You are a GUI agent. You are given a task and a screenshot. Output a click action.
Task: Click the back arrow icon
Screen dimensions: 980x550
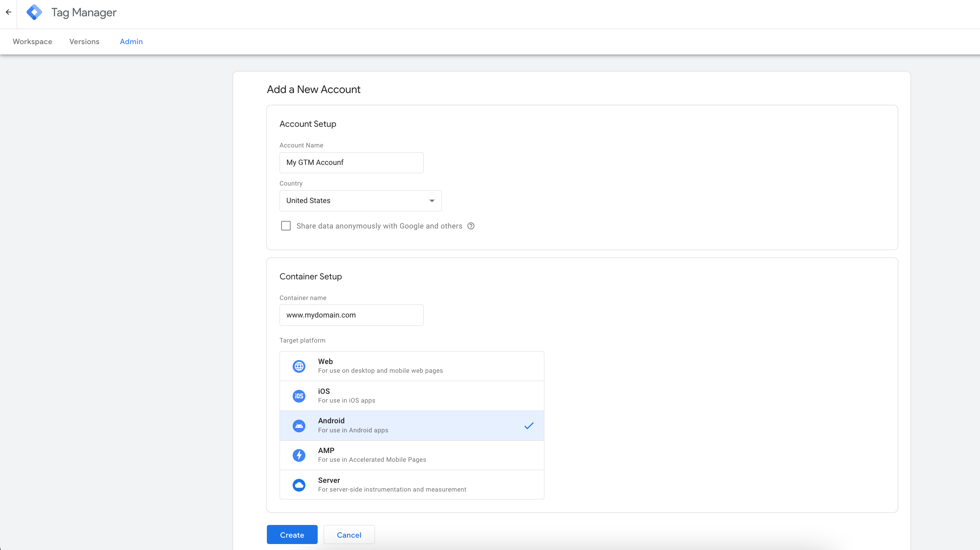click(x=8, y=12)
